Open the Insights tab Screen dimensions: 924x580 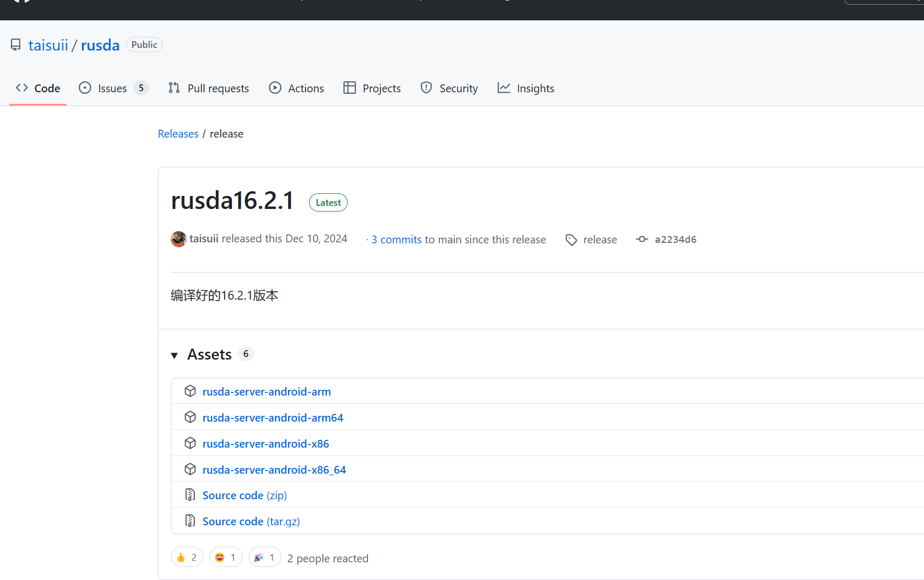click(x=526, y=88)
